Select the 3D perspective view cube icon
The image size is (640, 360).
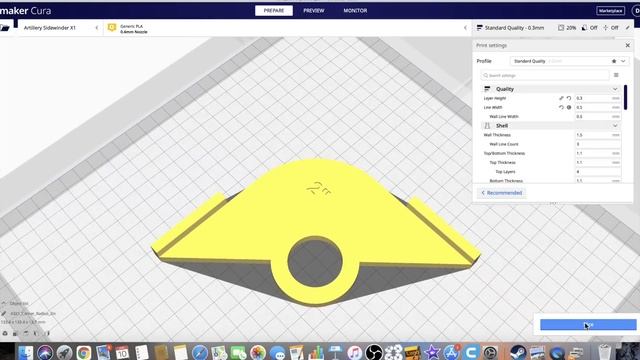point(5,333)
